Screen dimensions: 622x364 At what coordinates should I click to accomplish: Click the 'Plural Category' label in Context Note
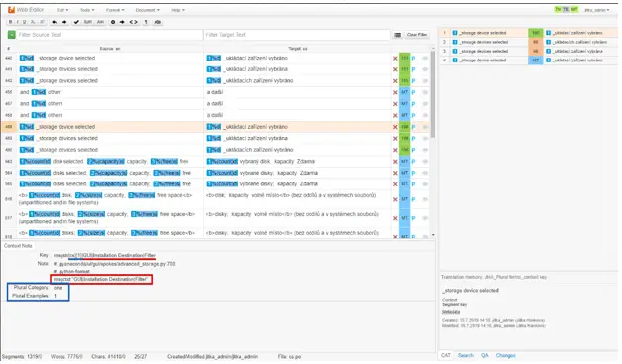[x=31, y=288]
